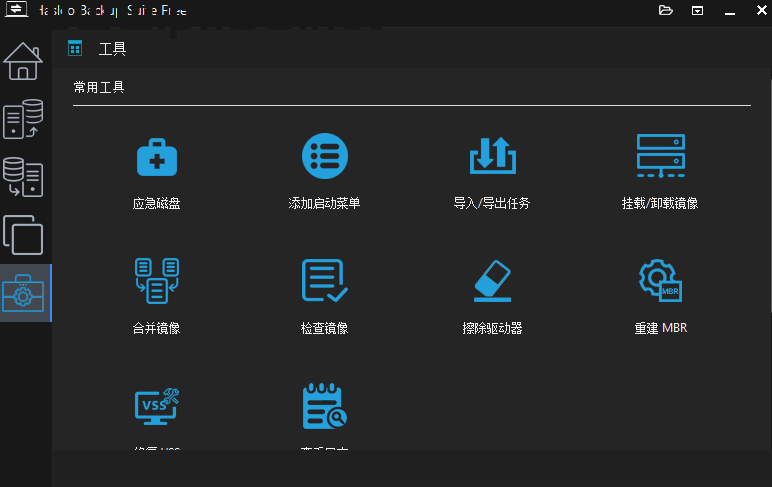Screen dimensions: 772x487
Task: Open the log viewer notepad icon
Action: 324,405
